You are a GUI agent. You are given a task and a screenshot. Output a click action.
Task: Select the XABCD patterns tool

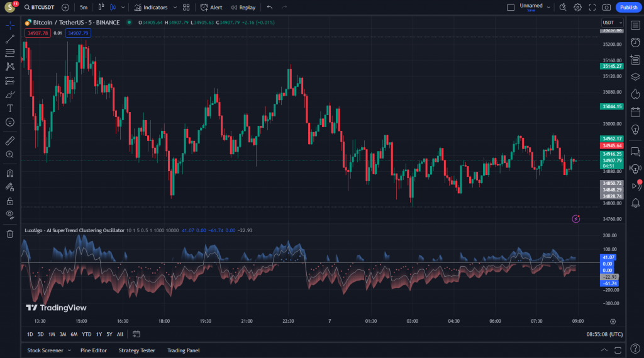coord(10,67)
